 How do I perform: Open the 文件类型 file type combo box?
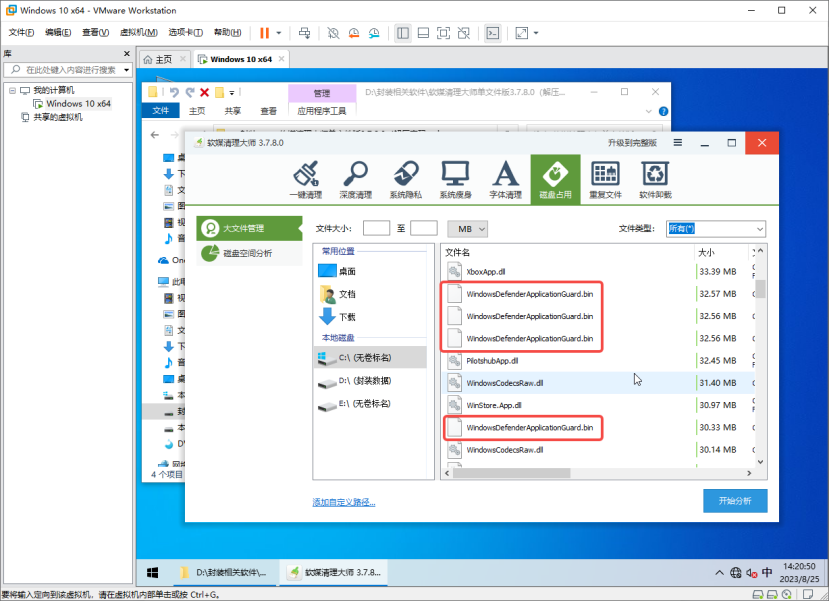tap(715, 228)
